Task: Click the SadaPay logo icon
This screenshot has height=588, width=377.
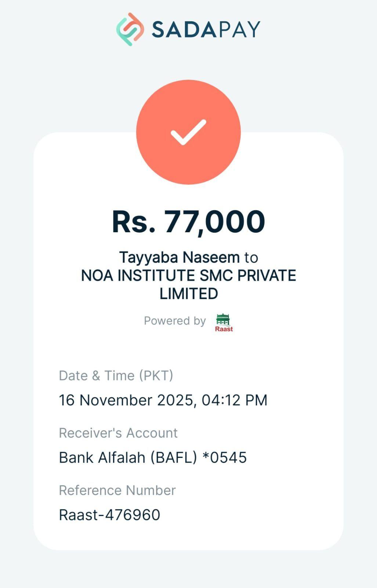Action: point(130,29)
